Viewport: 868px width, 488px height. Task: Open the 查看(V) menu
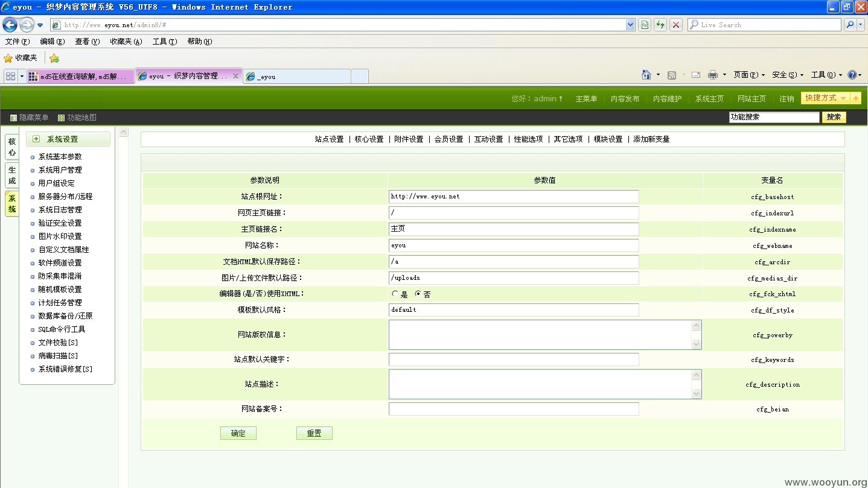point(88,42)
